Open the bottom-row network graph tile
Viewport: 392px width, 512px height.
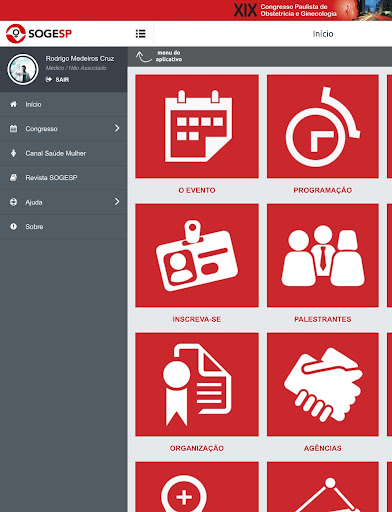323,487
